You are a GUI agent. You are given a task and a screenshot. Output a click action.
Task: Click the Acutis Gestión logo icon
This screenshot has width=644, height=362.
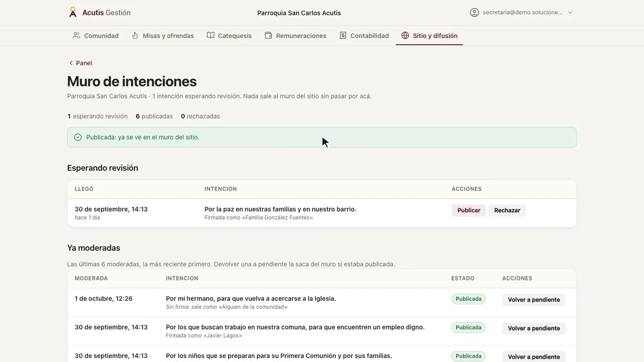click(72, 12)
